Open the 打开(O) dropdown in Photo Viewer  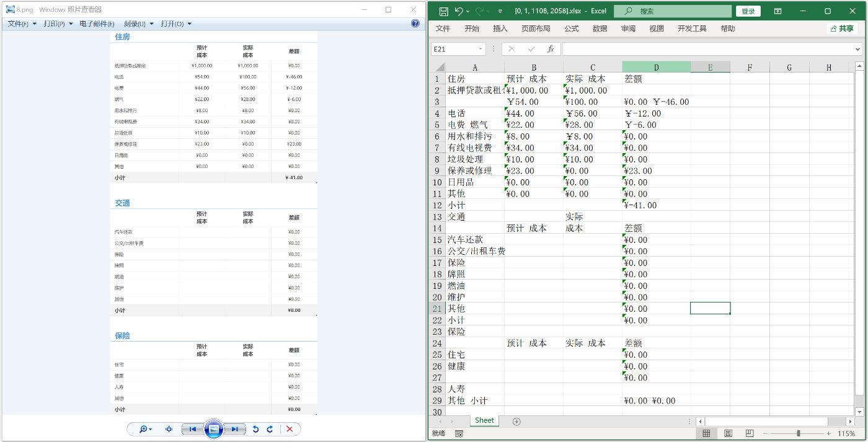176,24
